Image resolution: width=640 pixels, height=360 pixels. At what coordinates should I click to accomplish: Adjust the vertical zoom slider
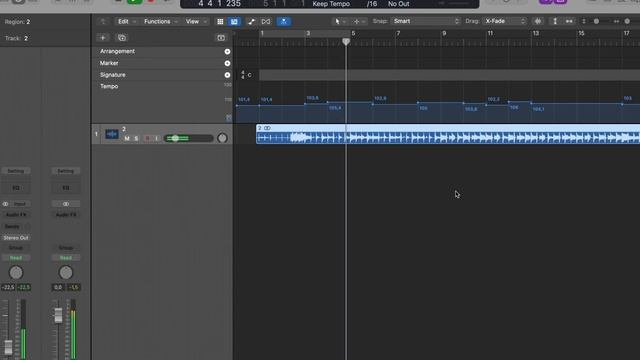click(596, 21)
